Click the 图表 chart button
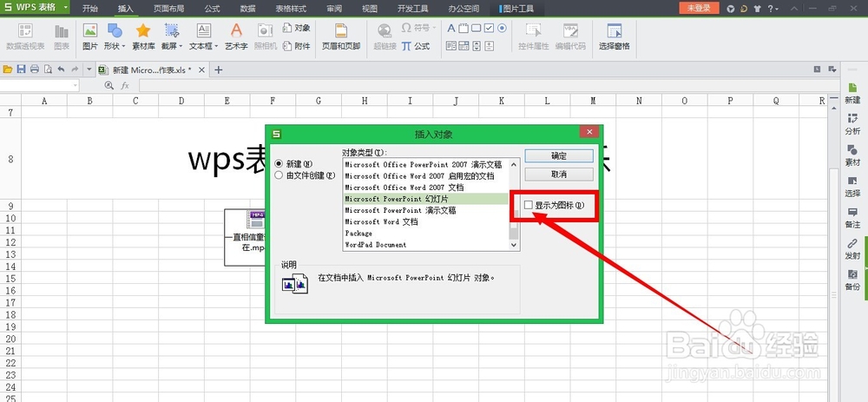 62,37
